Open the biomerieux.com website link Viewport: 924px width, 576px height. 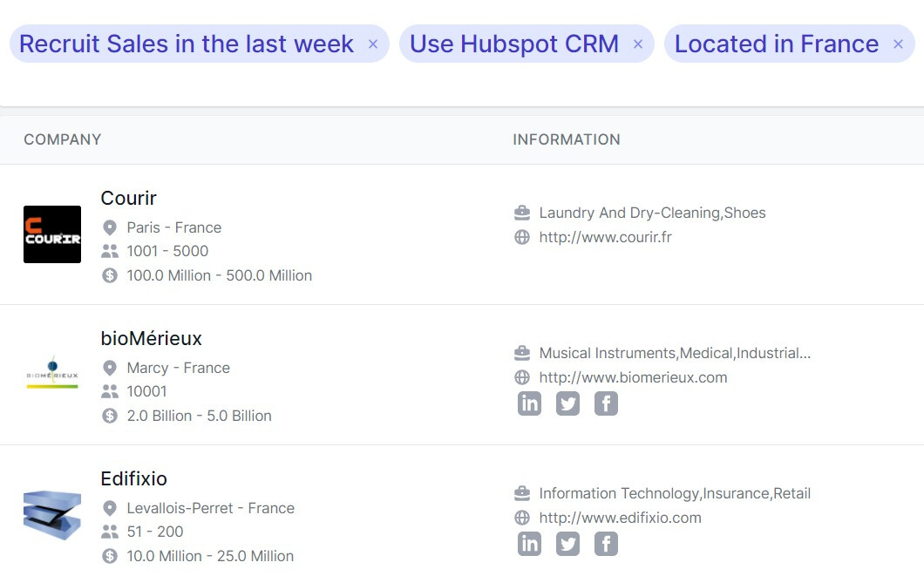pos(633,377)
